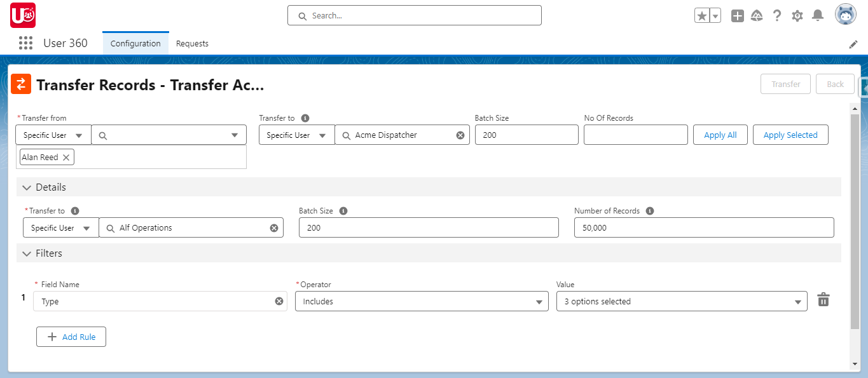Image resolution: width=868 pixels, height=378 pixels.
Task: Click the Details Batch Size field
Action: [x=429, y=227]
